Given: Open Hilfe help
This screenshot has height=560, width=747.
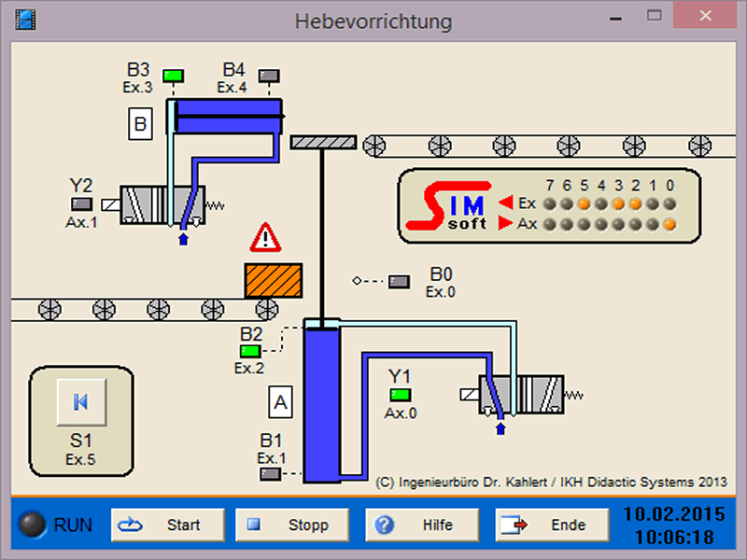Looking at the screenshot, I should click(422, 525).
